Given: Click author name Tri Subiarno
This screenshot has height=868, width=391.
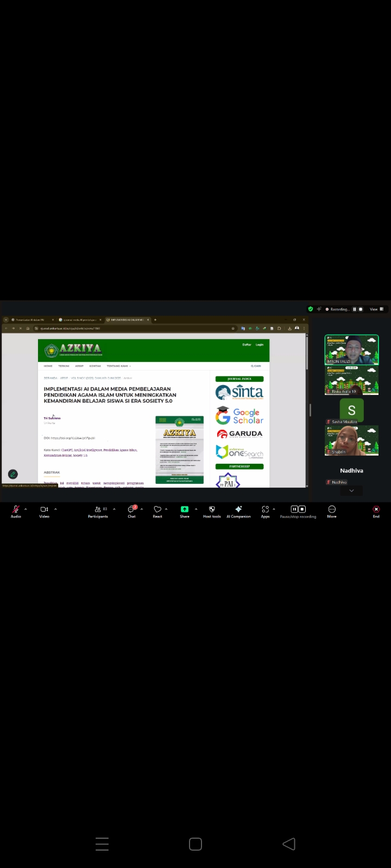Looking at the screenshot, I should click(52, 418).
